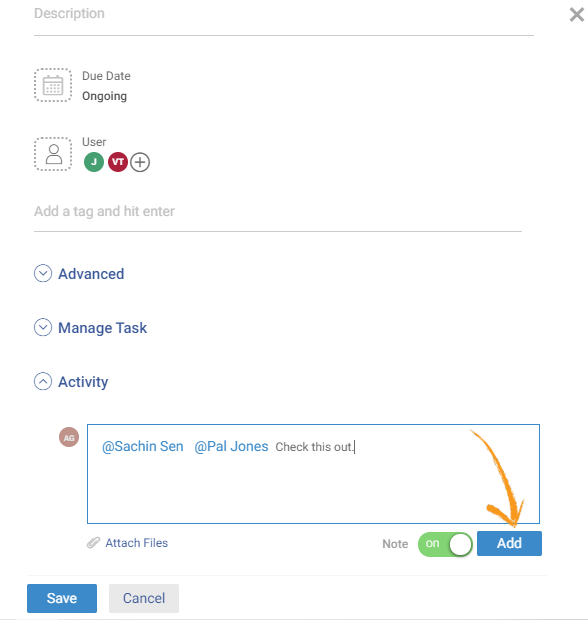Screen dimensions: 588x620
Task: Click the User label
Action: click(x=94, y=142)
